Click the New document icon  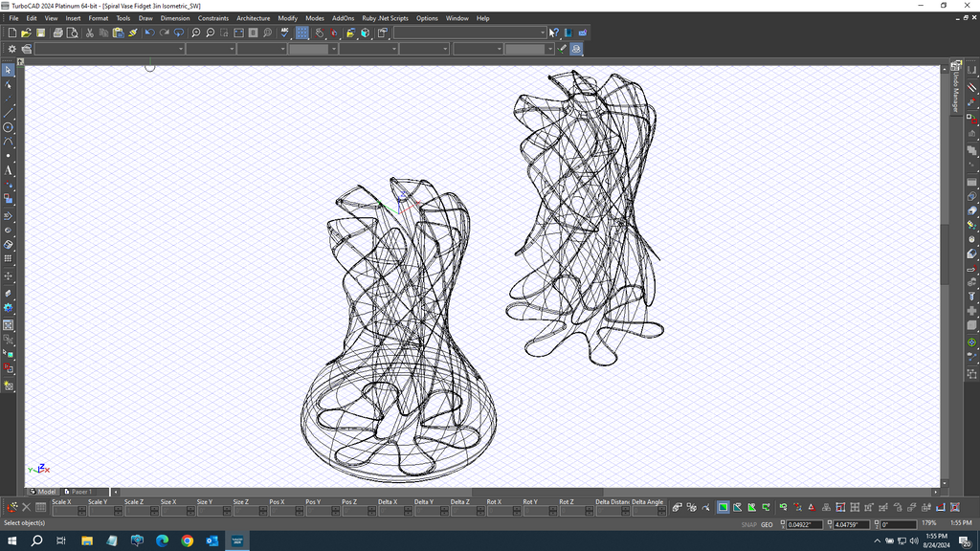click(11, 33)
